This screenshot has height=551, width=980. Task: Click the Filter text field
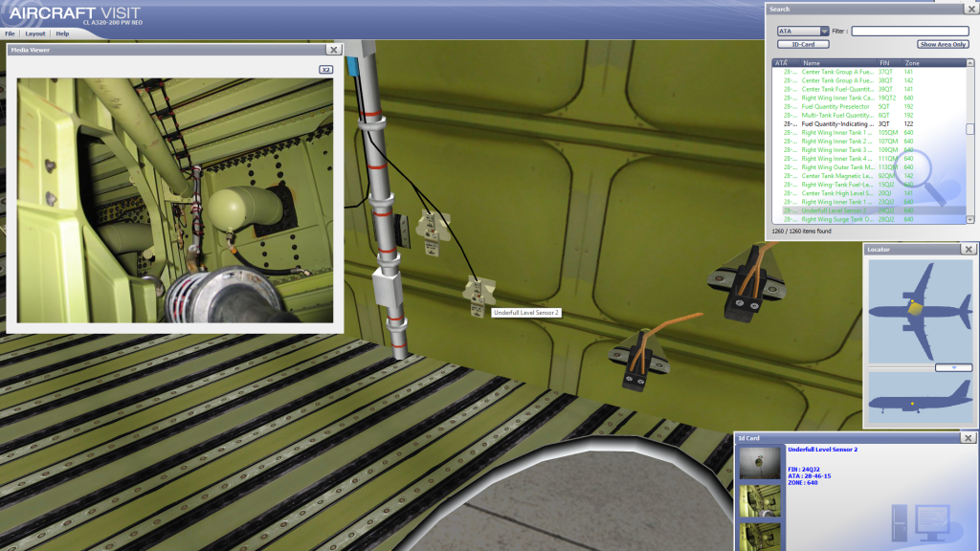point(910,32)
